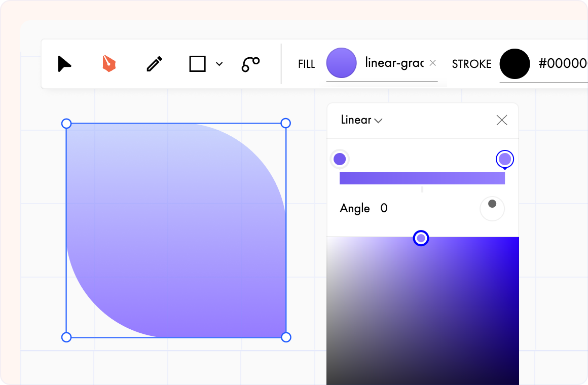Switch to the FILL section
Screen dimensions: 588x385
point(306,64)
